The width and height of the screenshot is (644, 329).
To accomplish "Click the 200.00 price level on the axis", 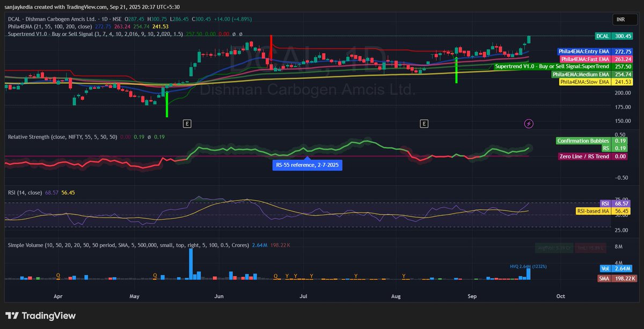I will tap(623, 92).
